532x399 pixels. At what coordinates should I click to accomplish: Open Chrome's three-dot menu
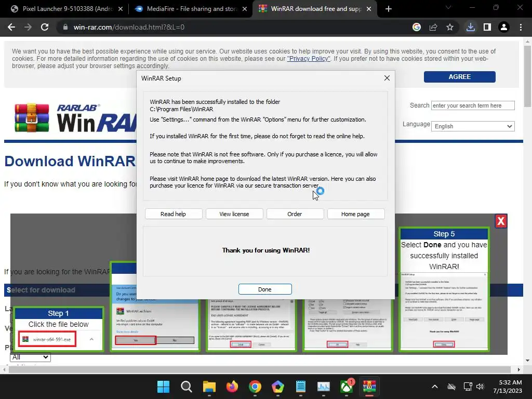[521, 27]
